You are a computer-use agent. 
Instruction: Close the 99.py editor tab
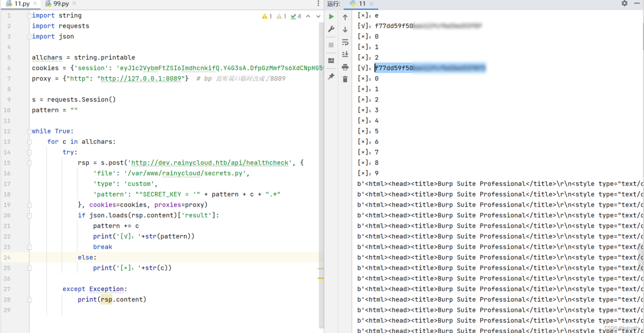click(x=74, y=4)
